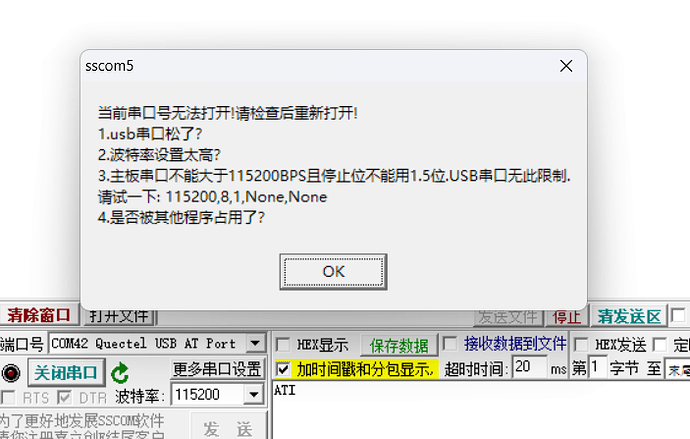Click the 保存数据 button
The height and width of the screenshot is (439, 690).
point(399,345)
